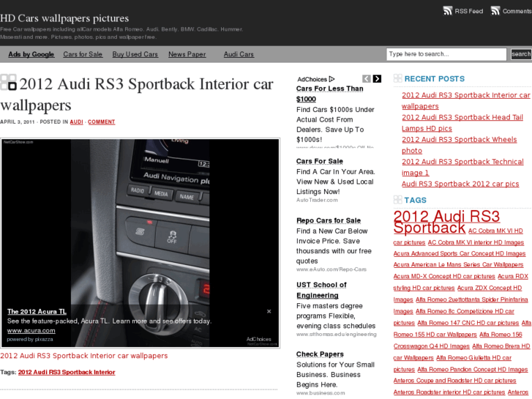Open AC Cobra MK VI interior HD Images tag
The width and height of the screenshot is (532, 399).
(x=476, y=242)
